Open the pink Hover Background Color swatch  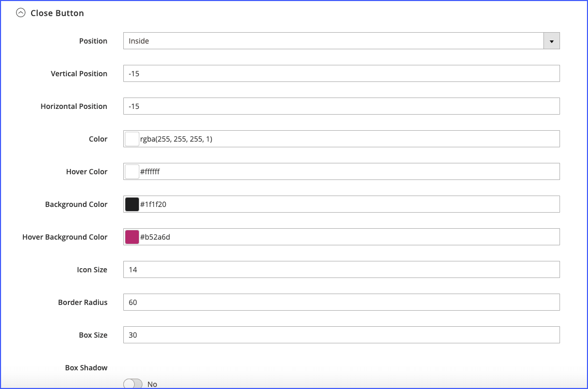[132, 237]
